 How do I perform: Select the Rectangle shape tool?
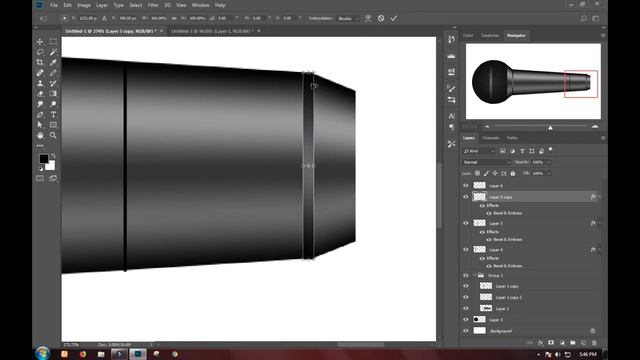pos(53,125)
